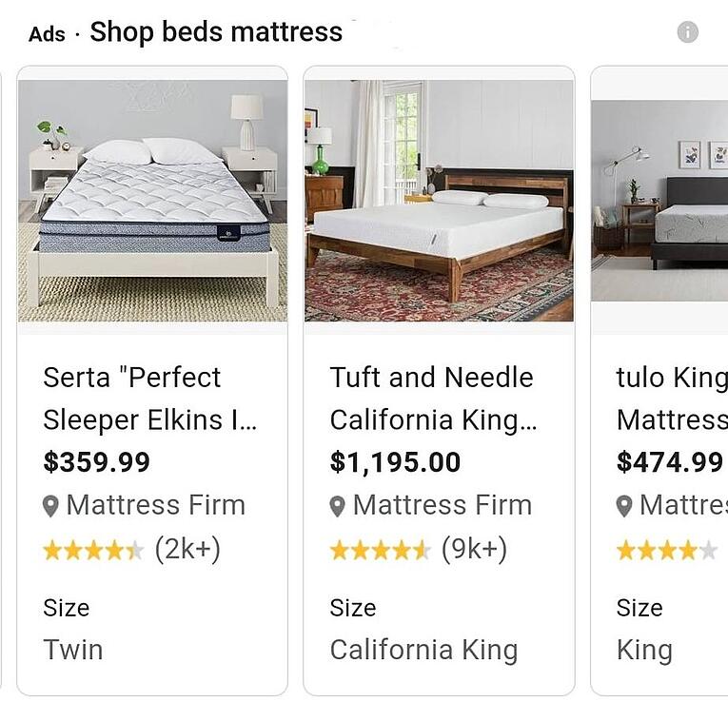This screenshot has height=721, width=728.
Task: Click star rating on Serta mattress
Action: point(93,550)
